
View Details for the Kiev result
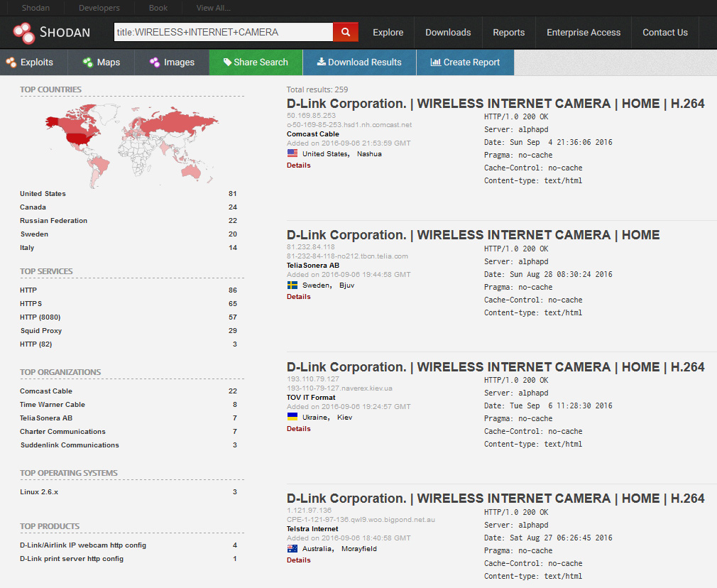(x=299, y=429)
